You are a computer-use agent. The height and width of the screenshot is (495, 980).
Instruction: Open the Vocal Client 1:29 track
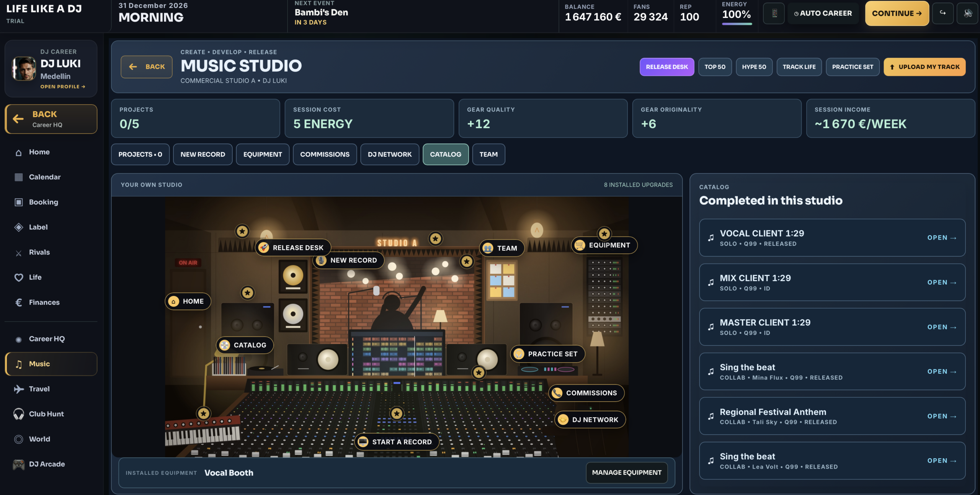[x=832, y=238]
